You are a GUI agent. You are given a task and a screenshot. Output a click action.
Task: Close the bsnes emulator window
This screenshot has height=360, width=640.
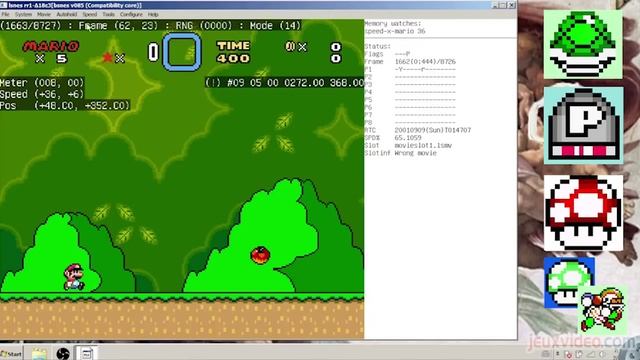pyautogui.click(x=511, y=5)
